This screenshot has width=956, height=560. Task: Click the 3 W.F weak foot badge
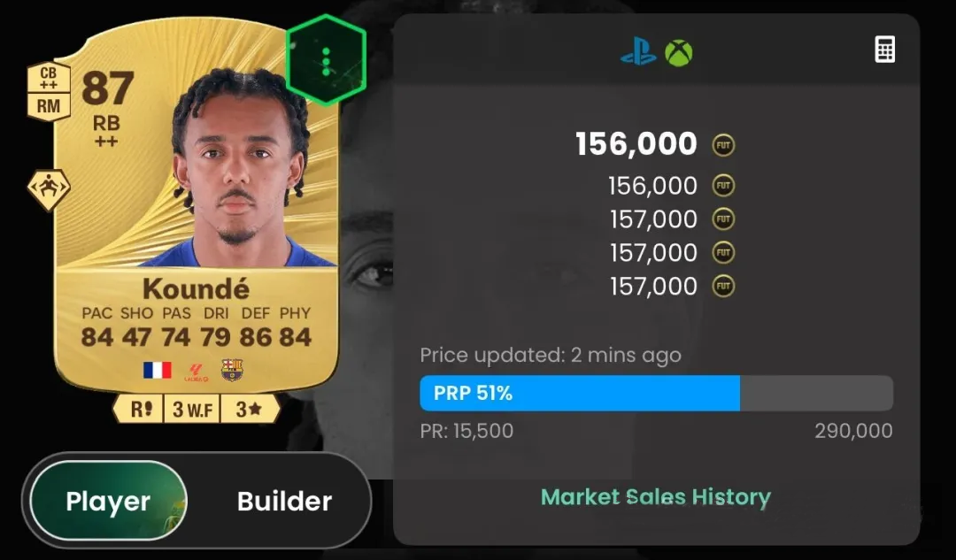[192, 409]
